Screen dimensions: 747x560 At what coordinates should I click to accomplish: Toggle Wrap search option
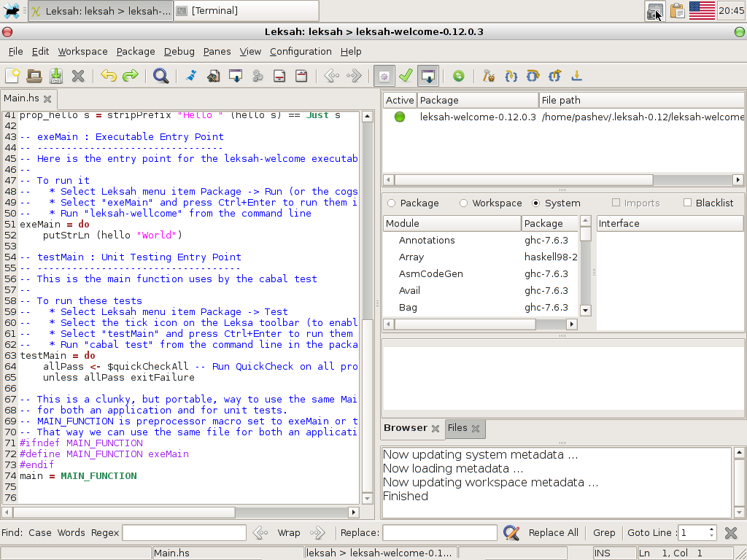click(289, 532)
